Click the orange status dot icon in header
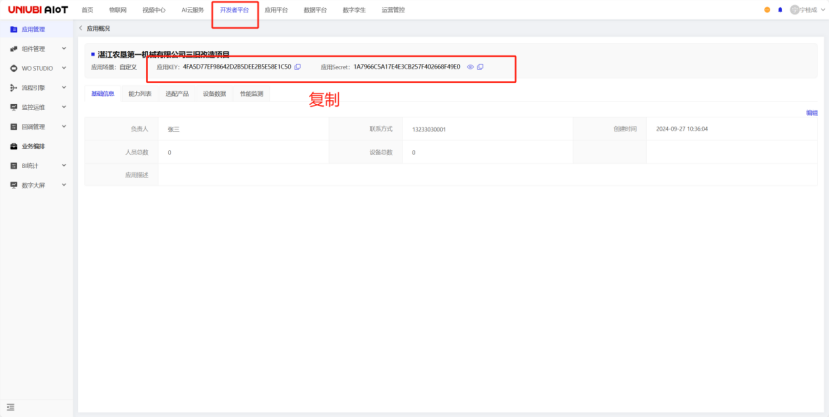 767,9
